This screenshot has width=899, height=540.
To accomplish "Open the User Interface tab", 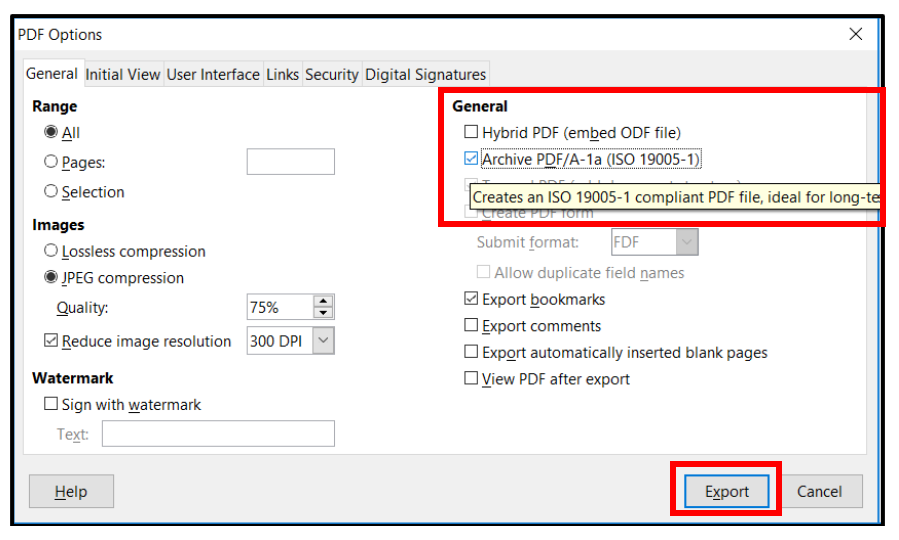I will point(213,75).
